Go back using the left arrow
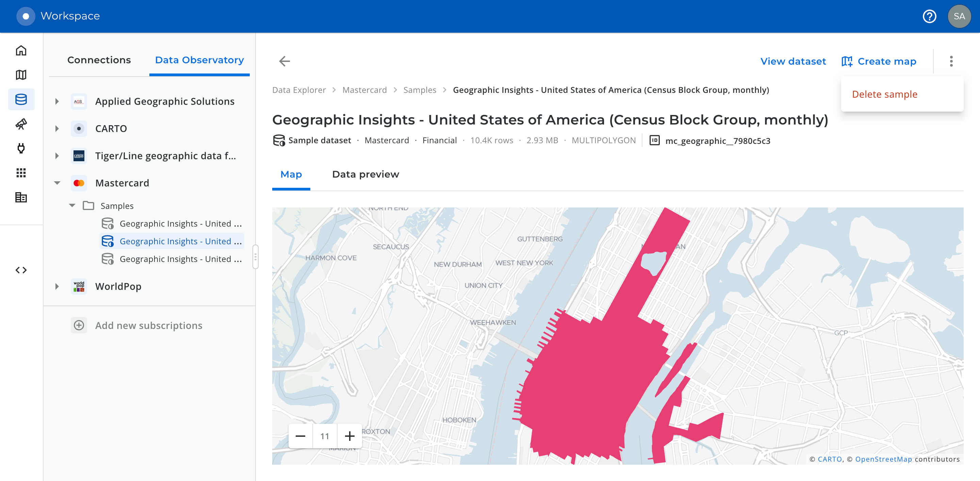 [284, 61]
